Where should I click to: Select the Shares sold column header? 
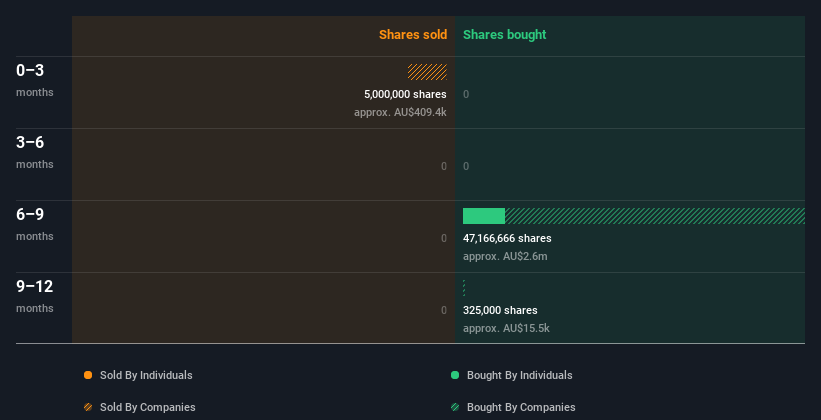pos(413,35)
